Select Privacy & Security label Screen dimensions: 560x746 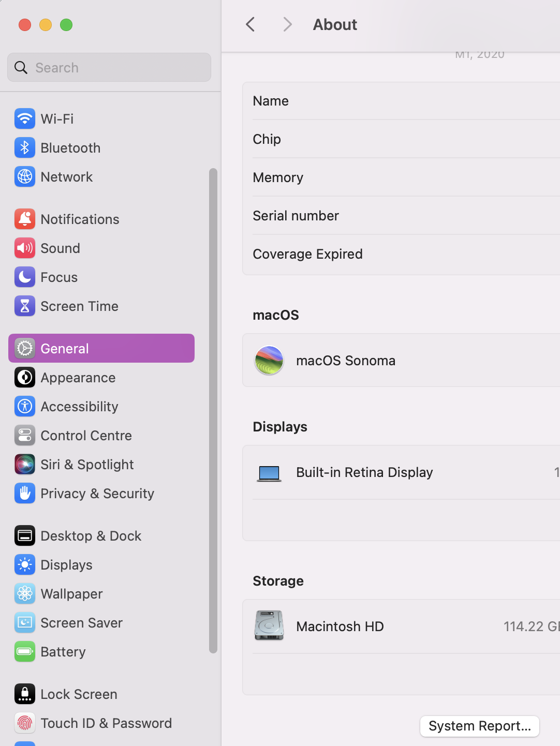pos(97,494)
